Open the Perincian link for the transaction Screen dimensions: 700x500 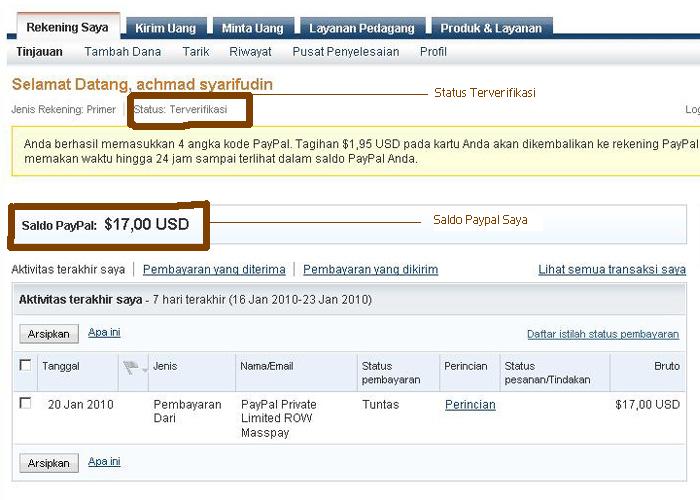pyautogui.click(x=470, y=405)
